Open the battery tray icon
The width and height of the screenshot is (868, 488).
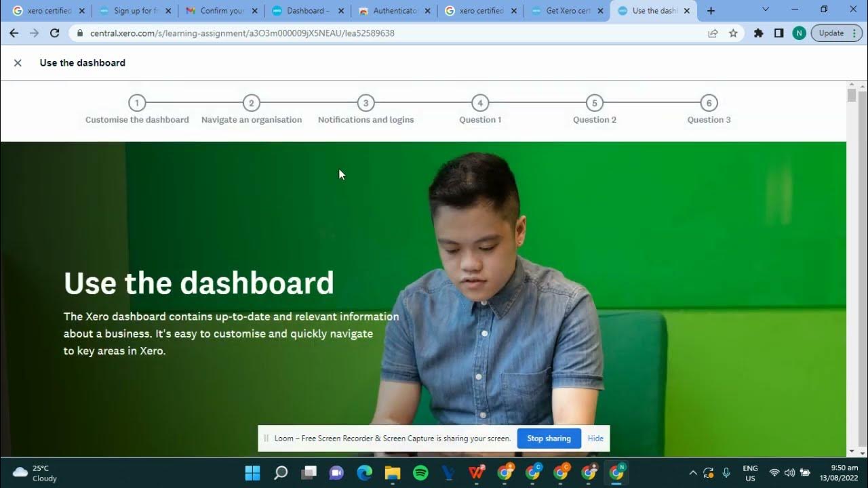pyautogui.click(x=805, y=473)
